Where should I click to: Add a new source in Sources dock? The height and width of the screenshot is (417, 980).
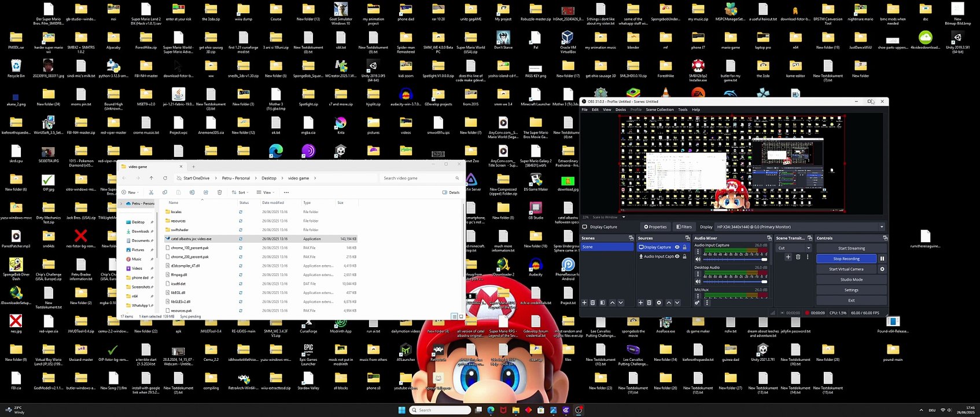point(640,302)
